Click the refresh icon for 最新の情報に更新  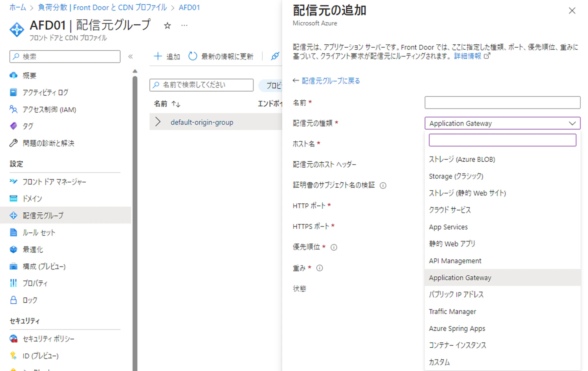(x=193, y=56)
